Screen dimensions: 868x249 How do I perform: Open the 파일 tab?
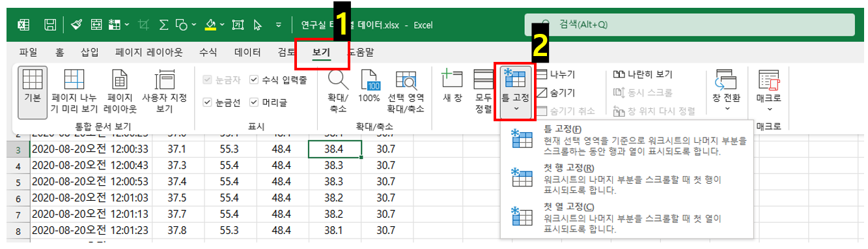28,51
